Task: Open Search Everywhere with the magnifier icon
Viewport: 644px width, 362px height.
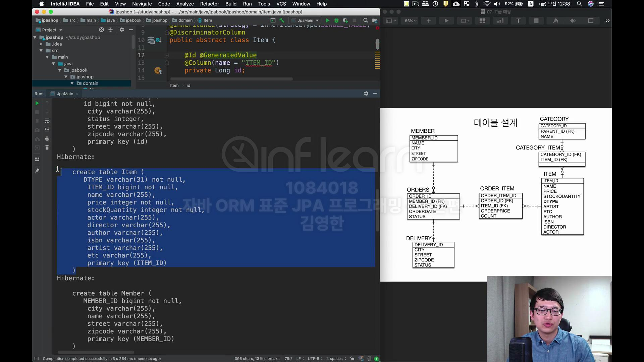Action: pyautogui.click(x=366, y=20)
